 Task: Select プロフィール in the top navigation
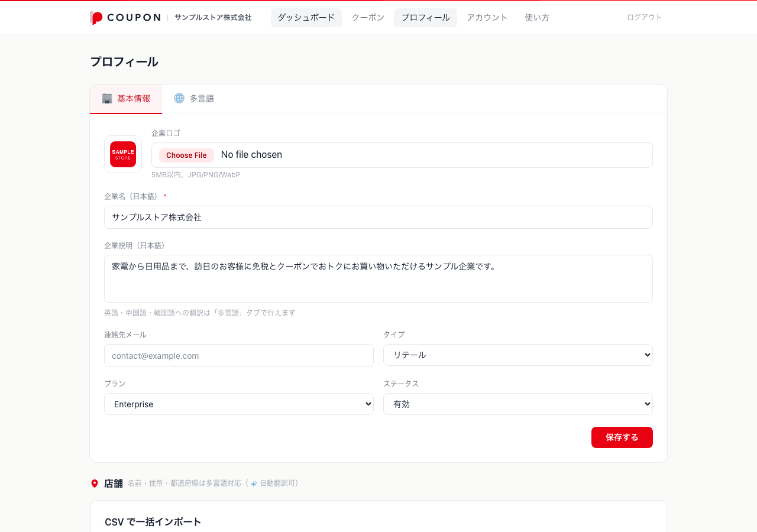pyautogui.click(x=426, y=18)
